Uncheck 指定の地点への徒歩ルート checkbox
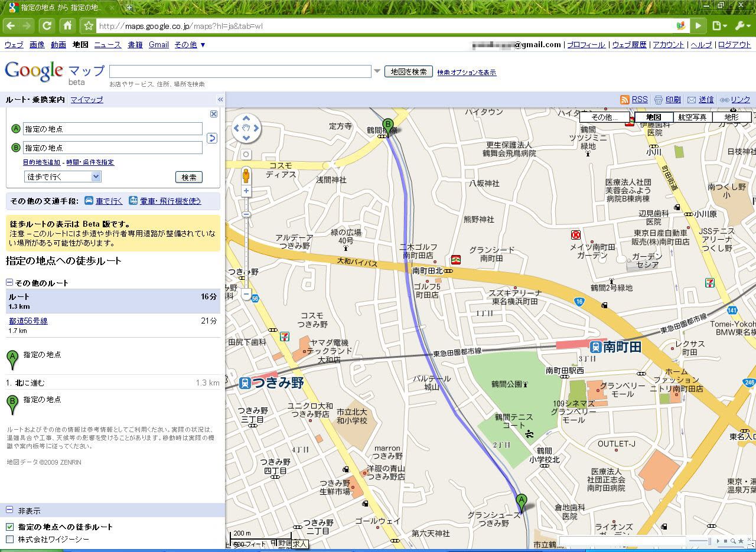Viewport: 756px width, 552px height. pos(9,527)
